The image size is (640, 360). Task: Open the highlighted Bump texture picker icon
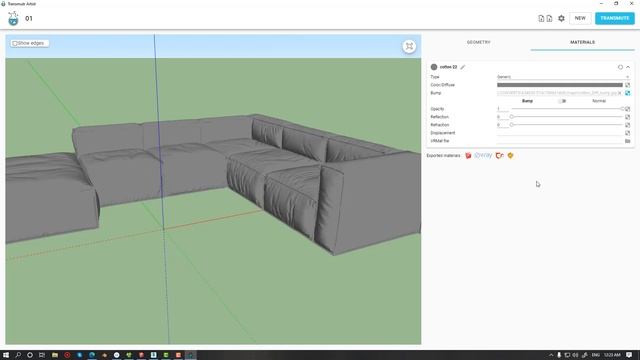coord(627,93)
